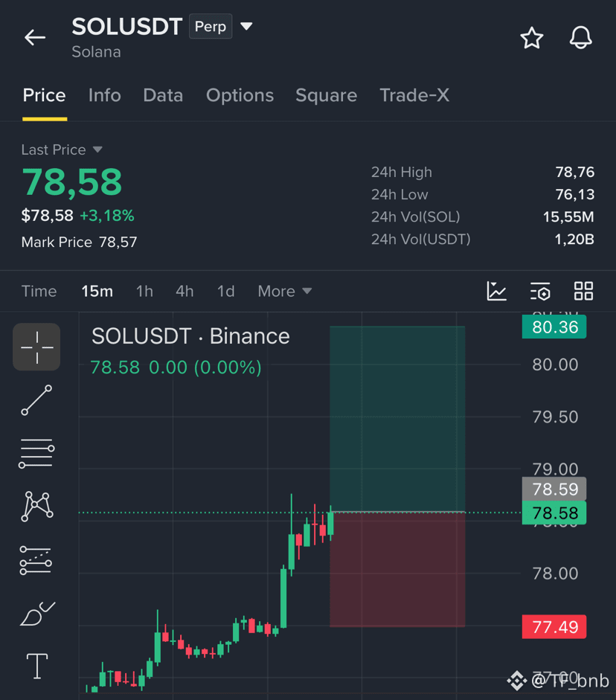Switch to the Data tab

(x=163, y=95)
